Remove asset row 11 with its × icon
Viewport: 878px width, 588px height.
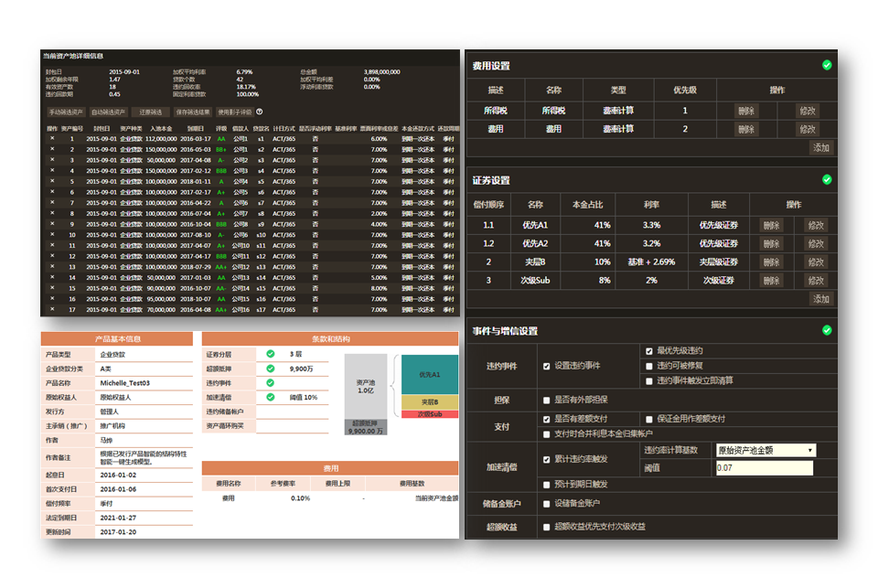coord(52,245)
